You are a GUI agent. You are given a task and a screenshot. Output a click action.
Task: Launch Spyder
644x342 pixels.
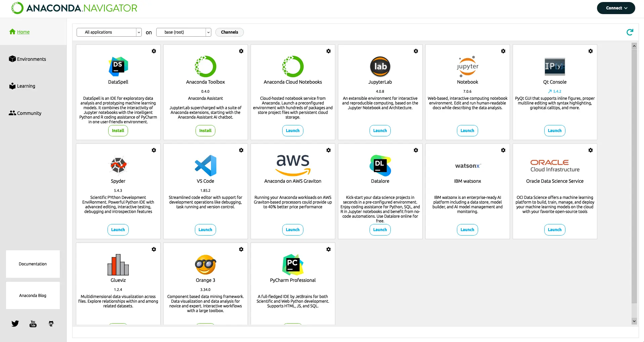point(118,230)
